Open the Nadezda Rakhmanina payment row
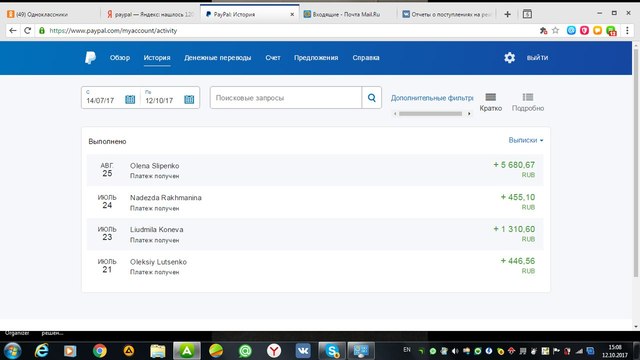This screenshot has height=360, width=640. 315,202
